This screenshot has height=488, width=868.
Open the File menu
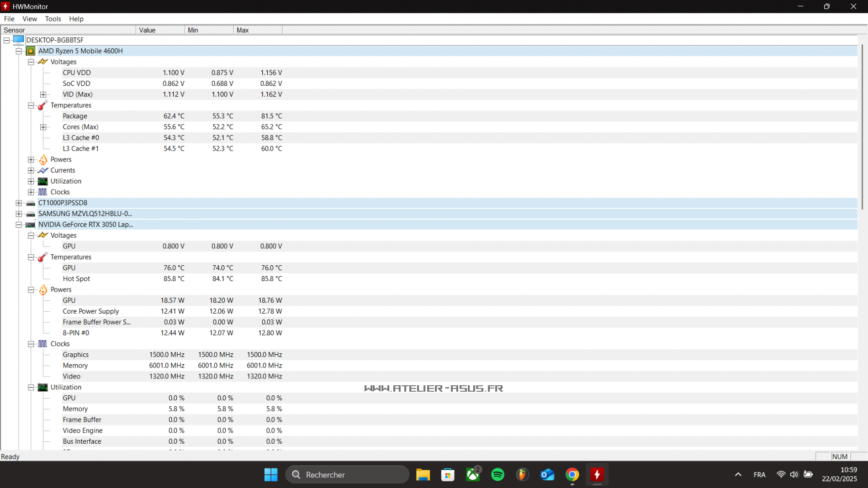9,19
